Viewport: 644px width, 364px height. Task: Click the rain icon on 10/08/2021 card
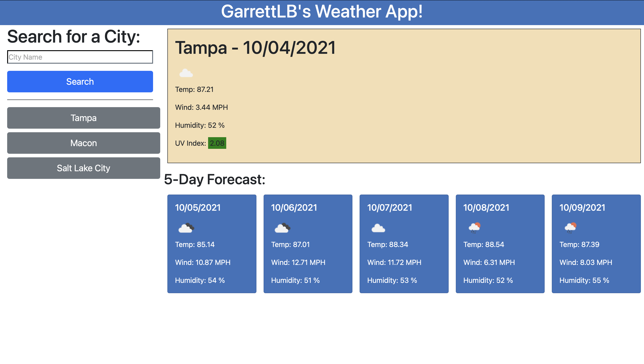(474, 227)
